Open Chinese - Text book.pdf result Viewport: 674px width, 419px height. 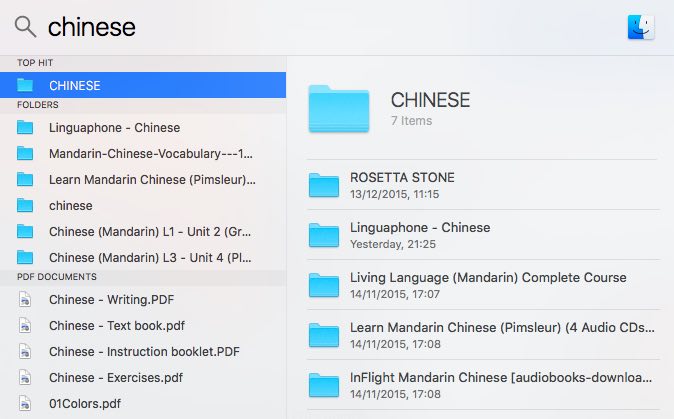point(116,325)
